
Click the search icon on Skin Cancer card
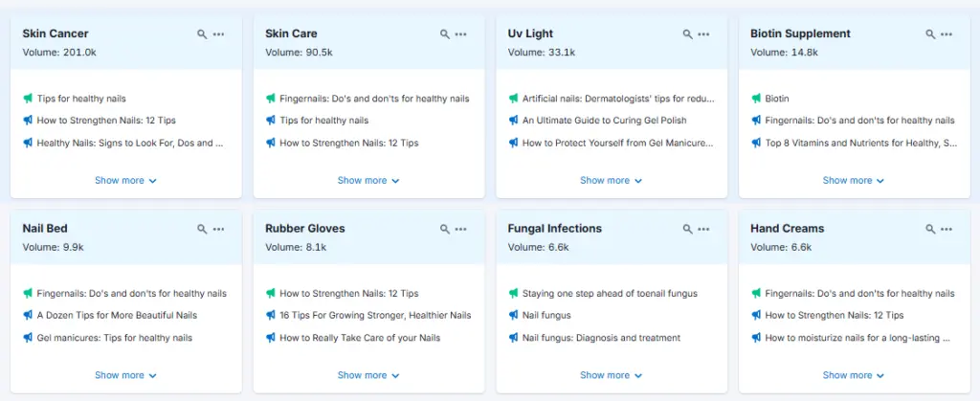(202, 34)
